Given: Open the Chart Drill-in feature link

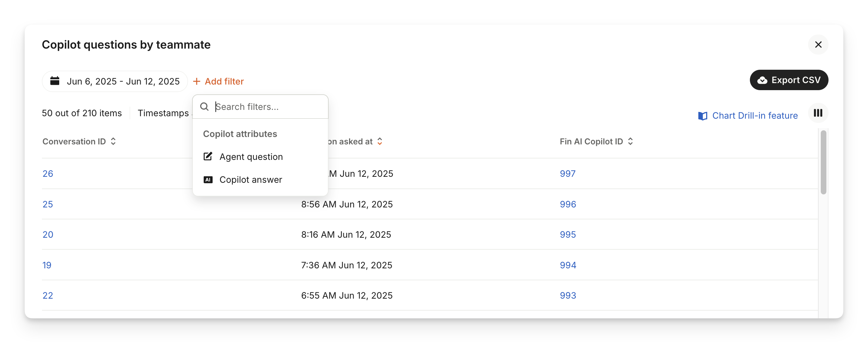Looking at the screenshot, I should coord(755,116).
